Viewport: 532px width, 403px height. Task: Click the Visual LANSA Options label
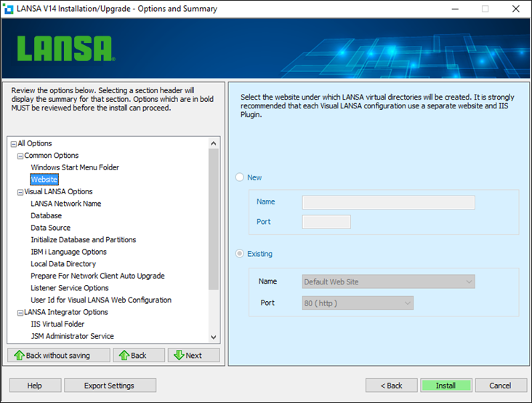coord(58,191)
